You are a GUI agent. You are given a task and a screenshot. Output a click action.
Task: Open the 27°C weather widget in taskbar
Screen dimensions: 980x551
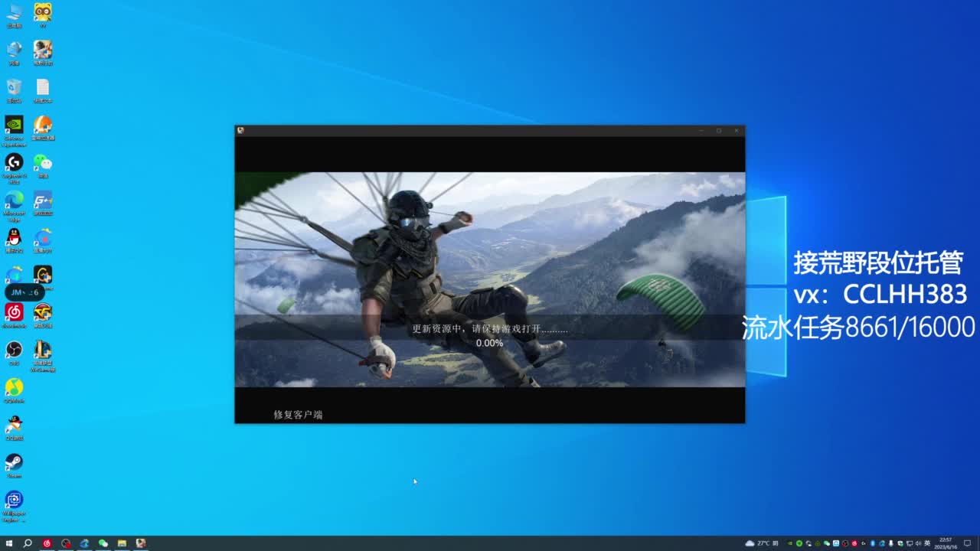pyautogui.click(x=761, y=543)
